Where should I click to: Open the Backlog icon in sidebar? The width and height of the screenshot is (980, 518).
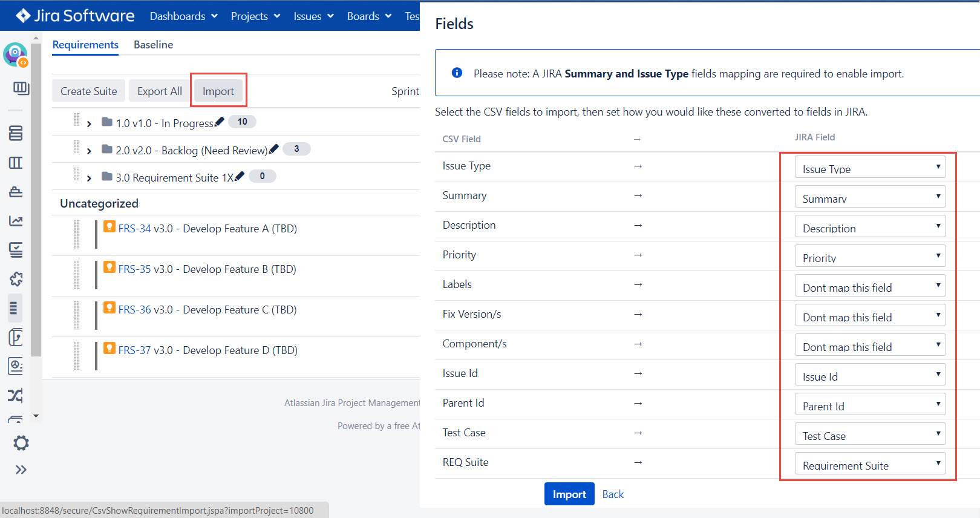tap(16, 133)
